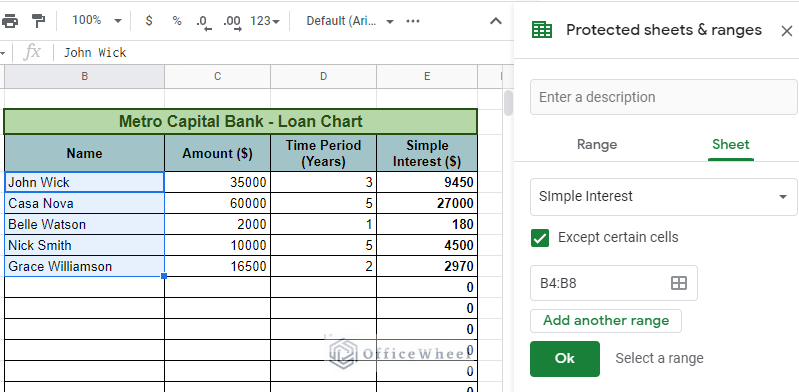
Task: Select the Grace Williamson cell
Action: pos(85,266)
